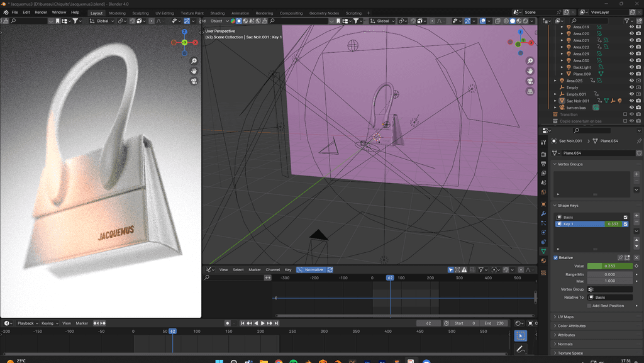Open the Playback dropdown in timeline

click(28, 323)
